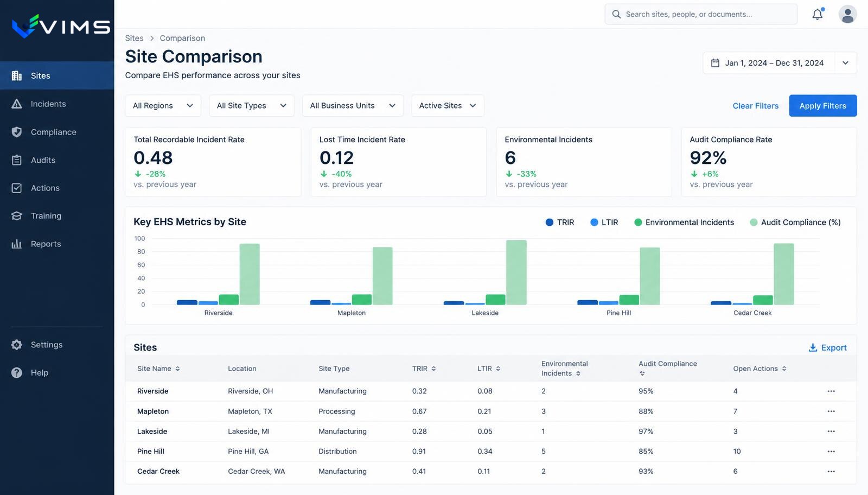Open row actions menu for Cedar Creek
This screenshot has width=868, height=495.
[x=831, y=471]
